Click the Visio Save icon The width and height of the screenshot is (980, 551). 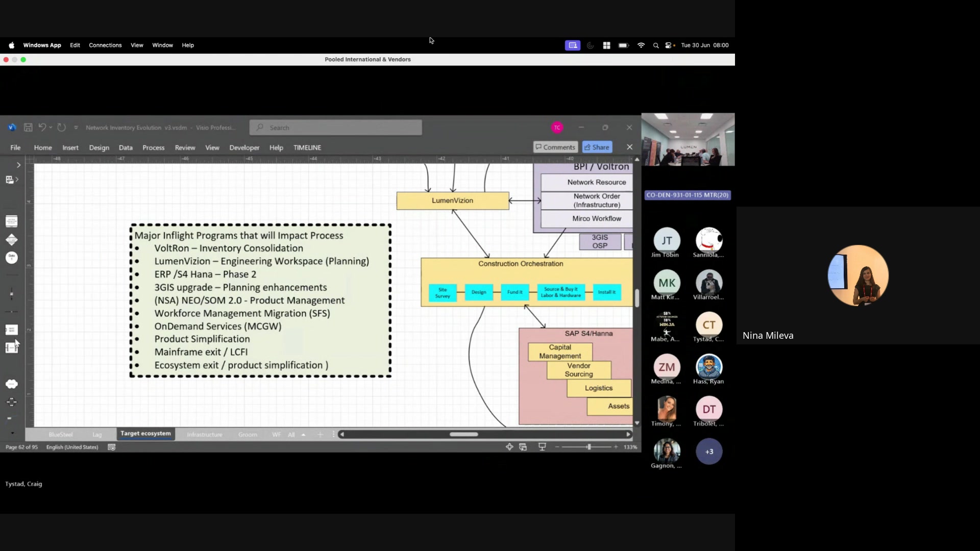click(x=28, y=128)
